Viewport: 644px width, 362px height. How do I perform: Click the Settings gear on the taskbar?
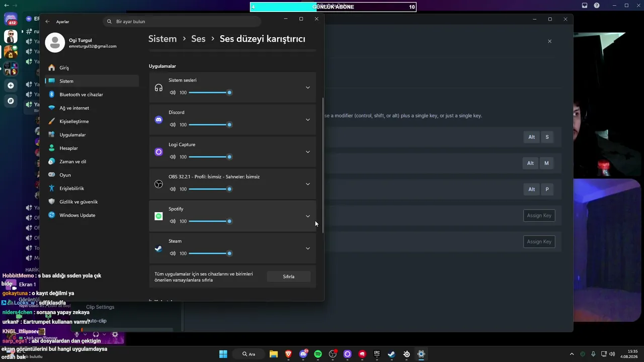[421, 354]
